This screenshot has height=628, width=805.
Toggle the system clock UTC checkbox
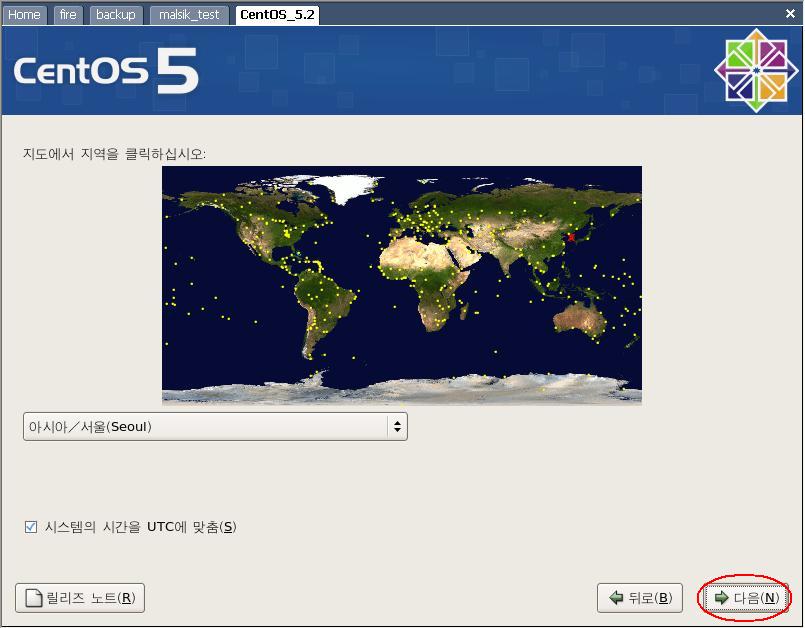point(31,527)
